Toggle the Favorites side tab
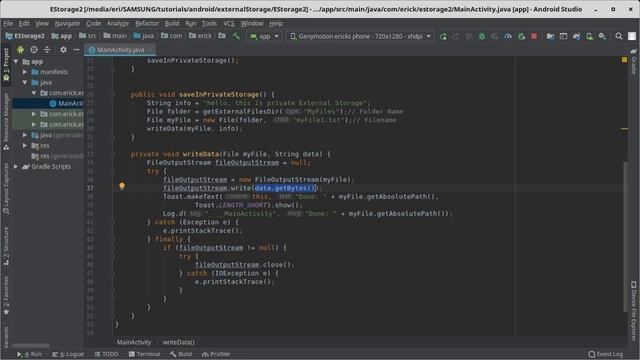This screenshot has width=640, height=360. click(x=6, y=296)
